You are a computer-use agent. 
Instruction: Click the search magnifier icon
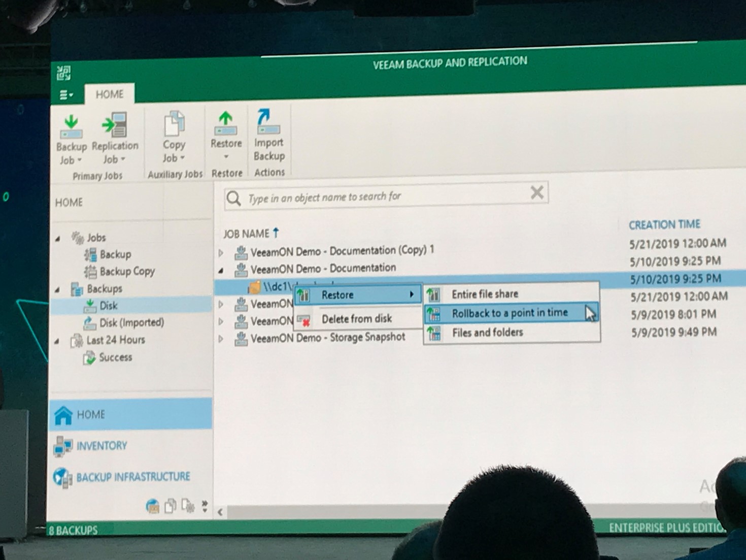click(233, 198)
